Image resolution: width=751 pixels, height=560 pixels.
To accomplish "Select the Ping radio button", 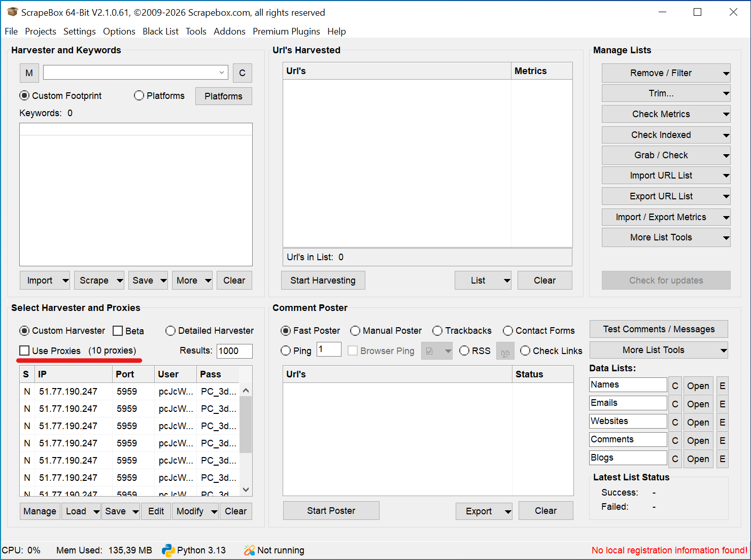I will tap(286, 351).
